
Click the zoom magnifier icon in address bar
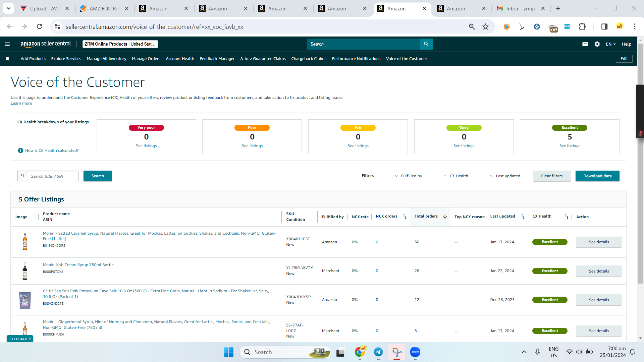472,26
